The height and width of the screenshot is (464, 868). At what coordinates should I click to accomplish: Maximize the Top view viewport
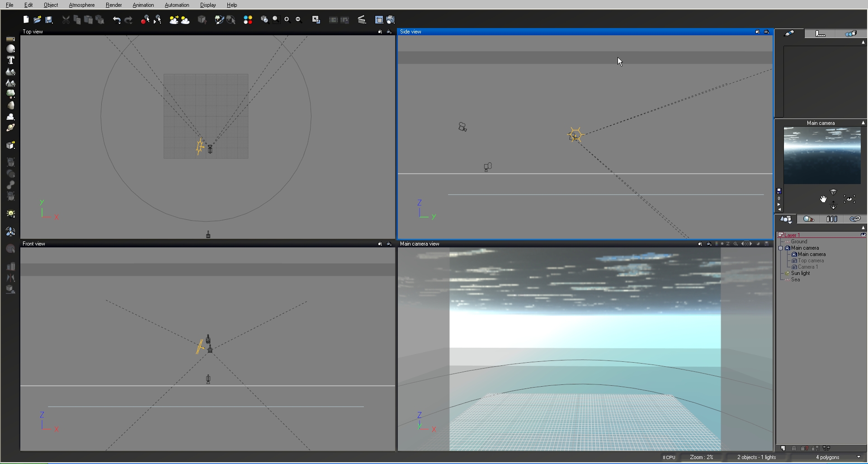tap(380, 32)
